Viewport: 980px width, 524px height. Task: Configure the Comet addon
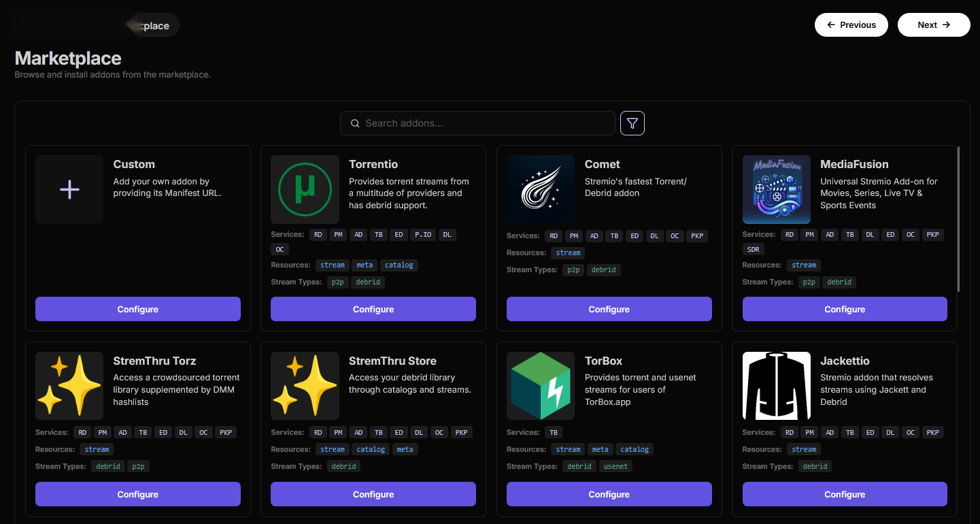609,309
